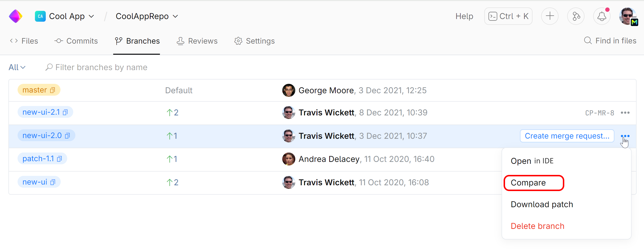Expand the CoolAppRepo repository dropdown
The height and width of the screenshot is (252, 644).
pyautogui.click(x=176, y=16)
